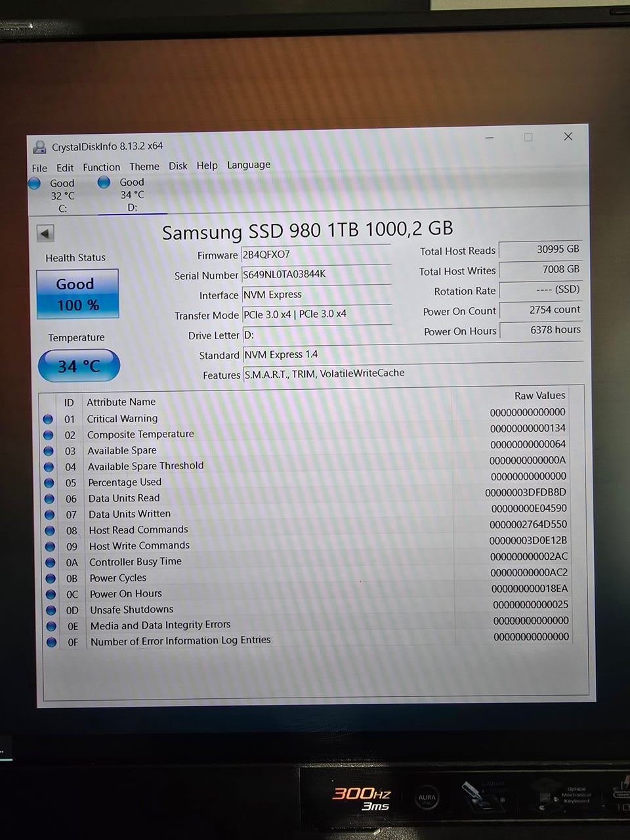Open the Language menu
Screen dimensions: 630x840
pos(249,165)
